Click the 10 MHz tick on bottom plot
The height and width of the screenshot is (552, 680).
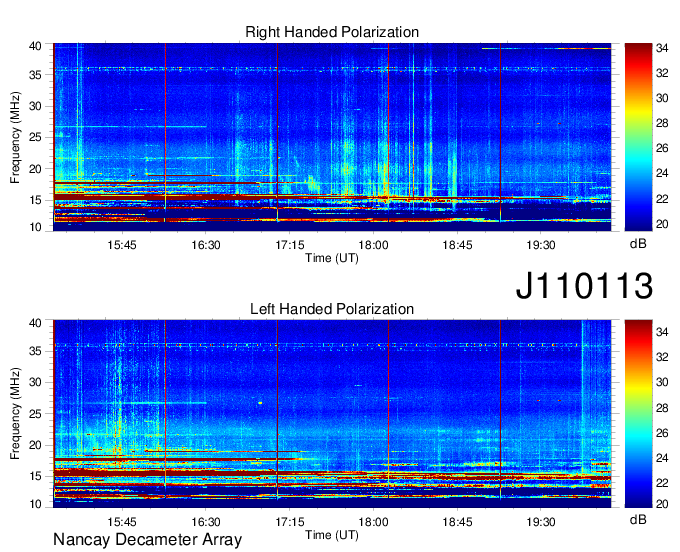[35, 504]
